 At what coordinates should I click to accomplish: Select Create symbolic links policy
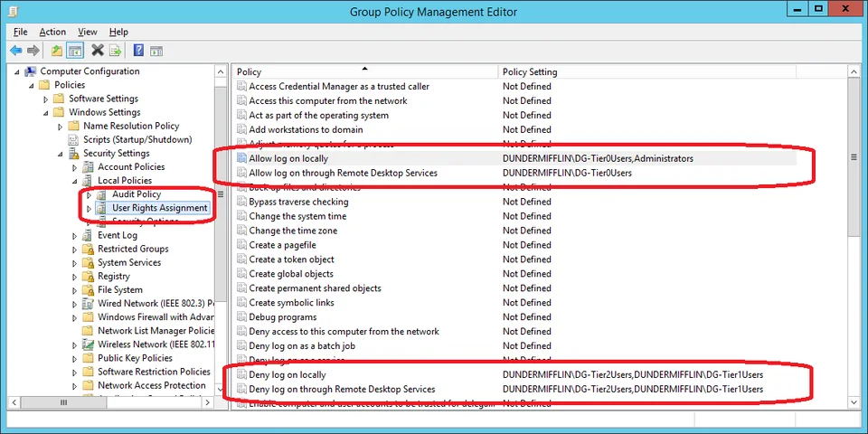[291, 303]
